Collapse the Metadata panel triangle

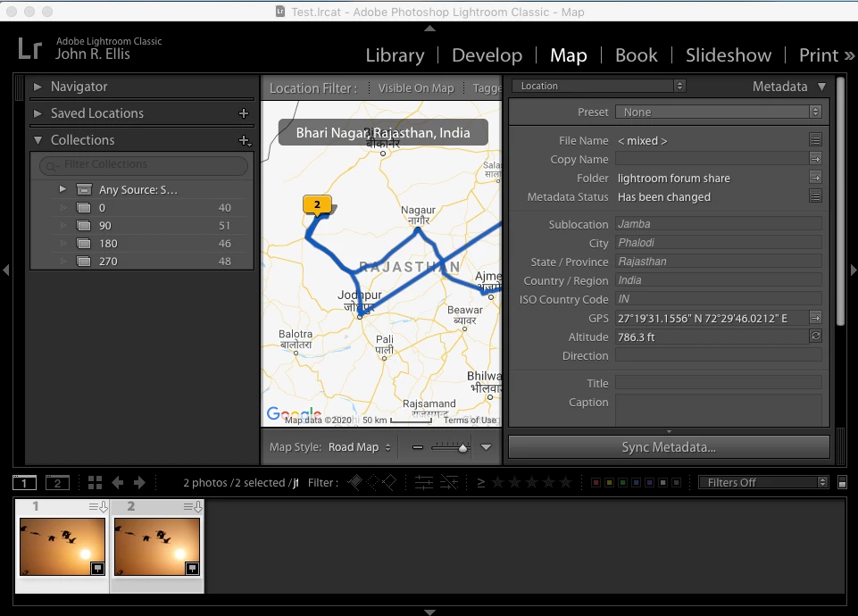pyautogui.click(x=822, y=87)
